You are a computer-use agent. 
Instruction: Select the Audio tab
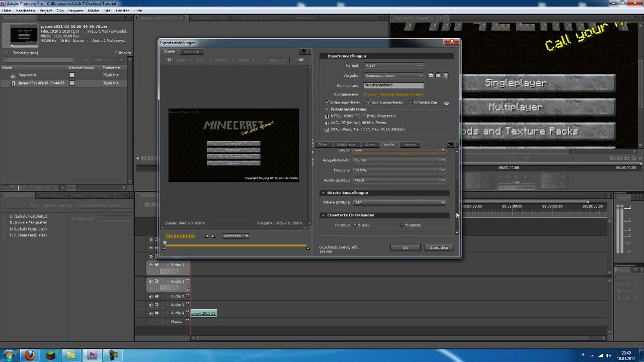coord(389,145)
